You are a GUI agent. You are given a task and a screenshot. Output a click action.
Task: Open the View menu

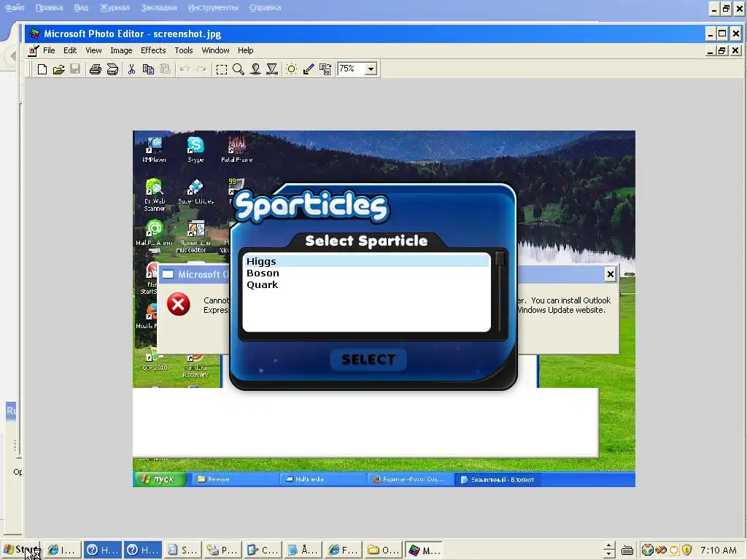[93, 50]
